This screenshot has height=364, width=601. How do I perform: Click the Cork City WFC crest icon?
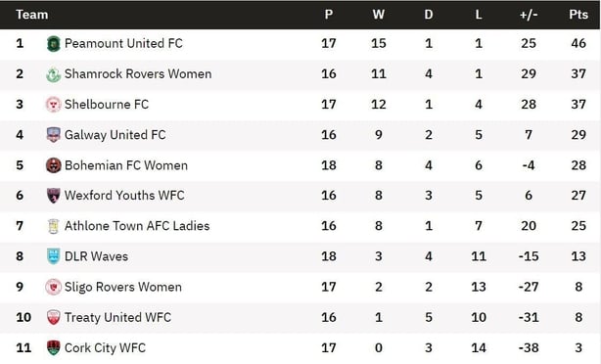(53, 348)
